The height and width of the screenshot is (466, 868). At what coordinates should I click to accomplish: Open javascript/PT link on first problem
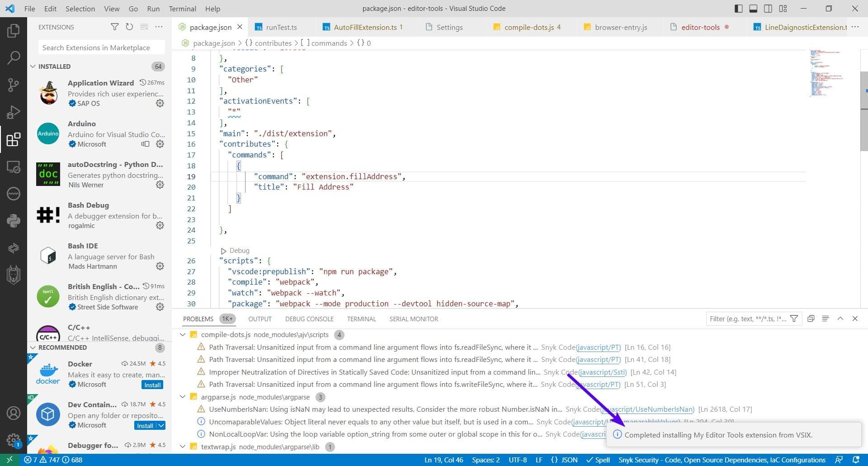pyautogui.click(x=599, y=347)
